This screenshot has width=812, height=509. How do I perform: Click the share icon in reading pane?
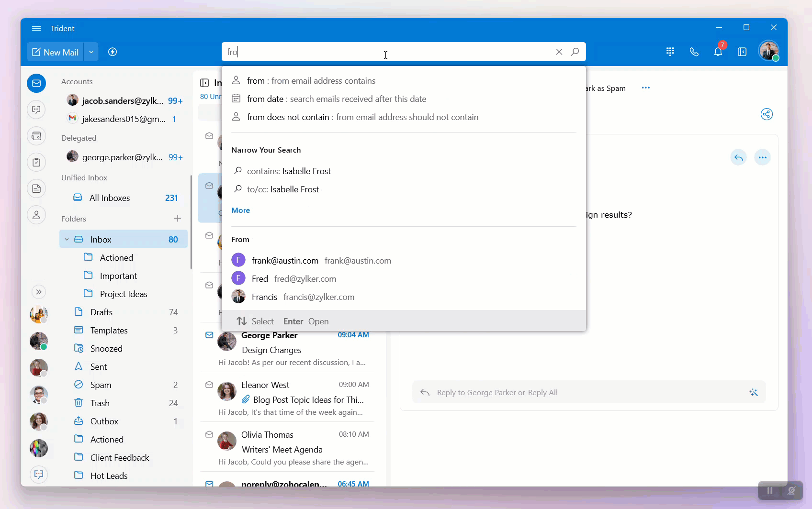[x=767, y=114]
